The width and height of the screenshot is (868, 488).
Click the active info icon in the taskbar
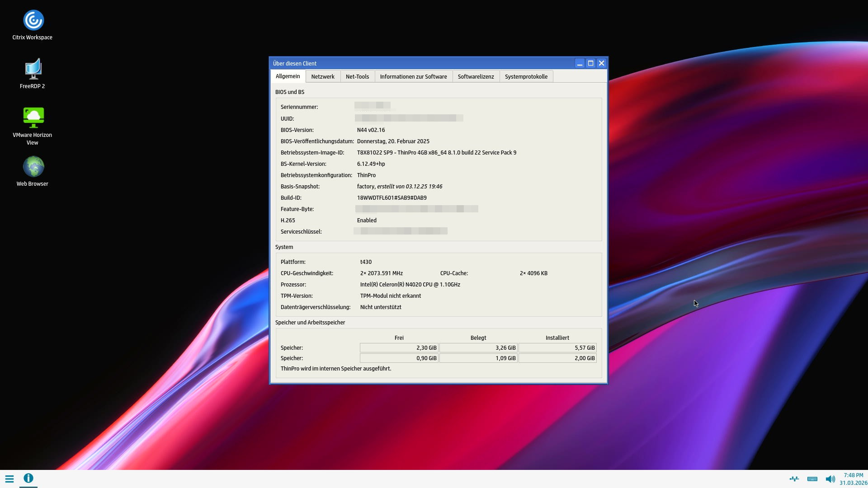[28, 479]
